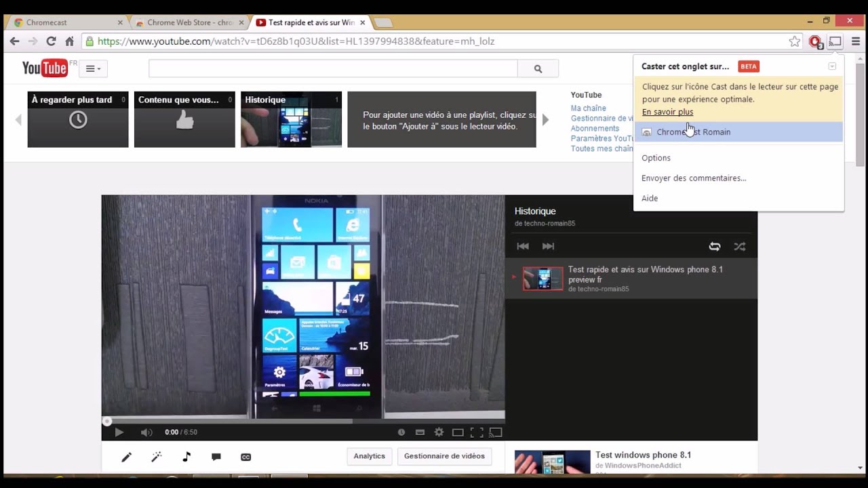Image resolution: width=868 pixels, height=488 pixels.
Task: Click the Ma chaîne link
Action: pyautogui.click(x=588, y=108)
